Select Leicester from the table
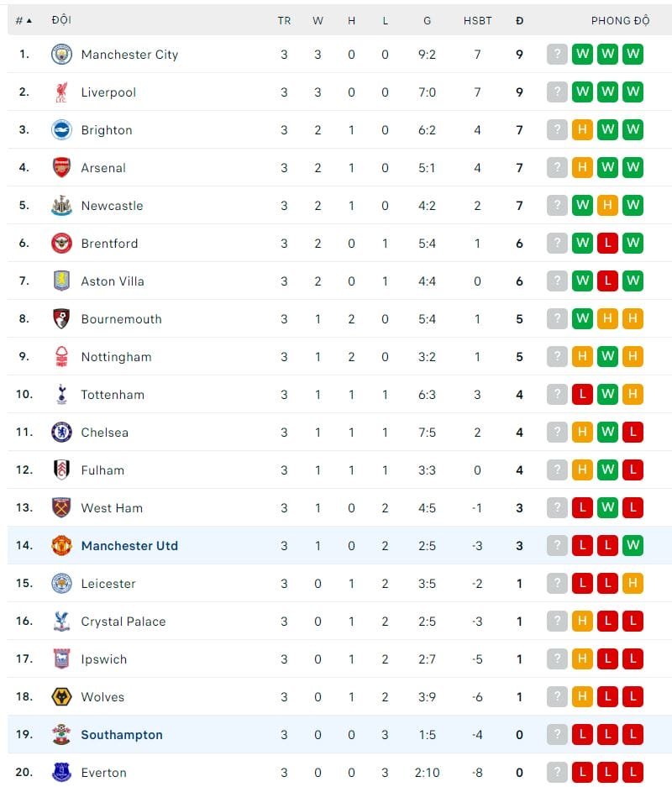The height and width of the screenshot is (787, 672). [108, 583]
